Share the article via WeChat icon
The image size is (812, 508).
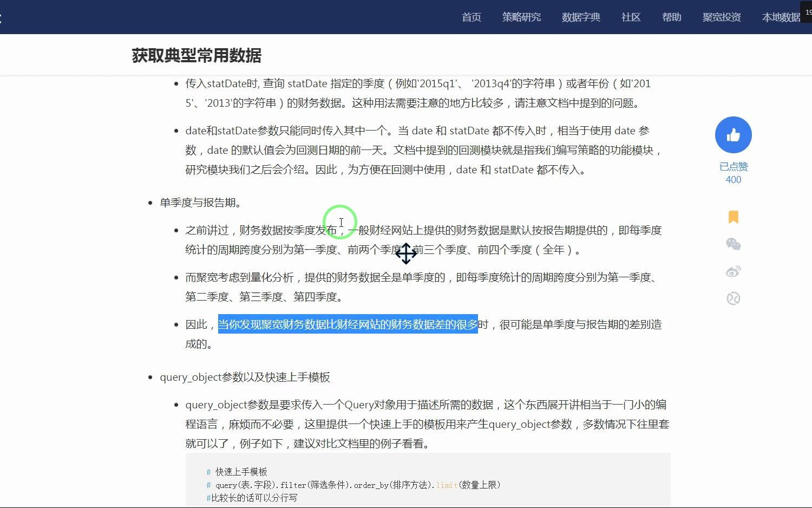click(x=733, y=244)
